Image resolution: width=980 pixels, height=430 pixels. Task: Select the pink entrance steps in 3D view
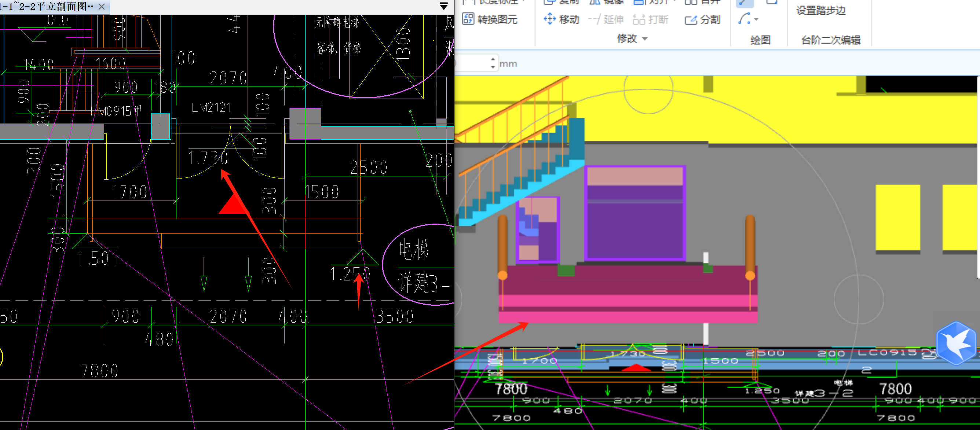coord(628,294)
